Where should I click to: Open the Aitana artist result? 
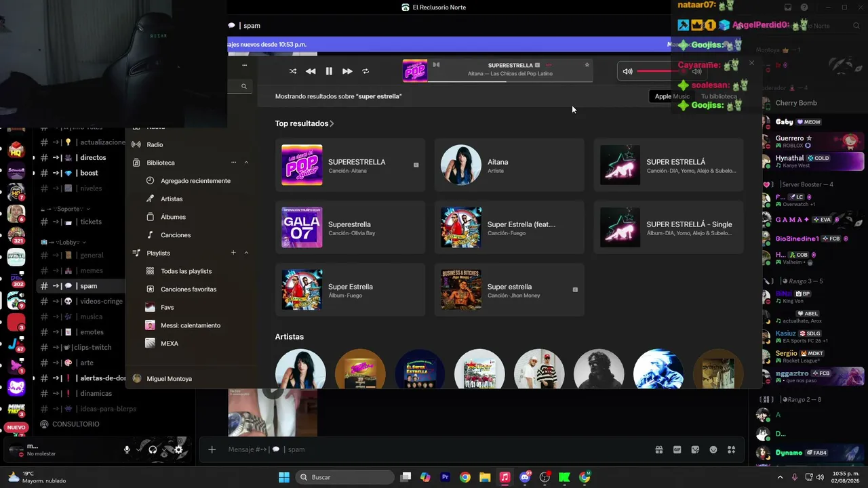pyautogui.click(x=509, y=165)
